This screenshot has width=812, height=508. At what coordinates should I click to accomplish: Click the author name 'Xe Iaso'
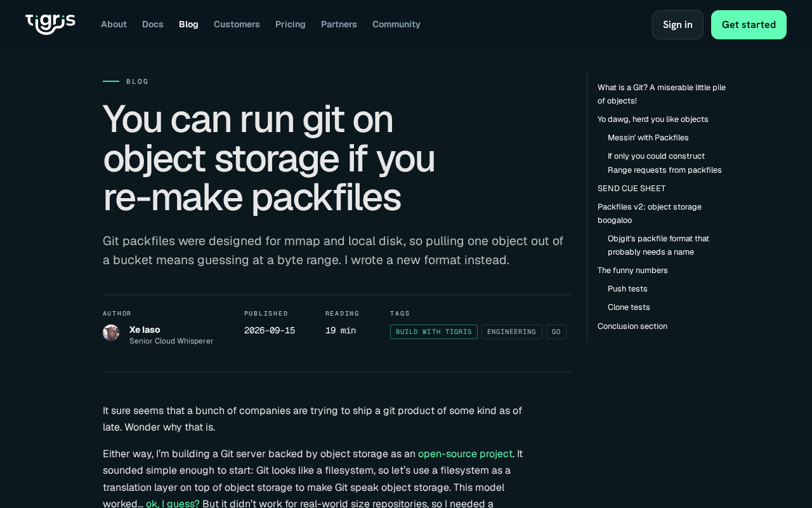pos(145,330)
